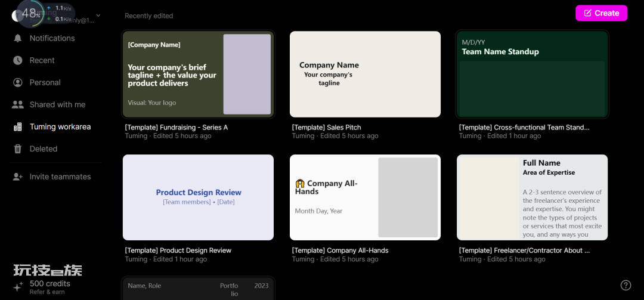Open the Fundraising - Series A template thumbnail
The width and height of the screenshot is (644, 300).
click(198, 74)
